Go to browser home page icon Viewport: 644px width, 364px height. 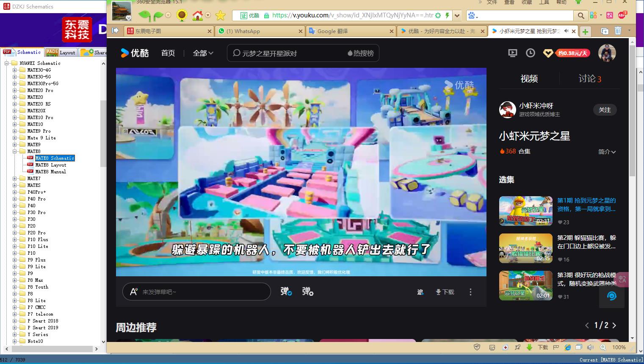(197, 16)
